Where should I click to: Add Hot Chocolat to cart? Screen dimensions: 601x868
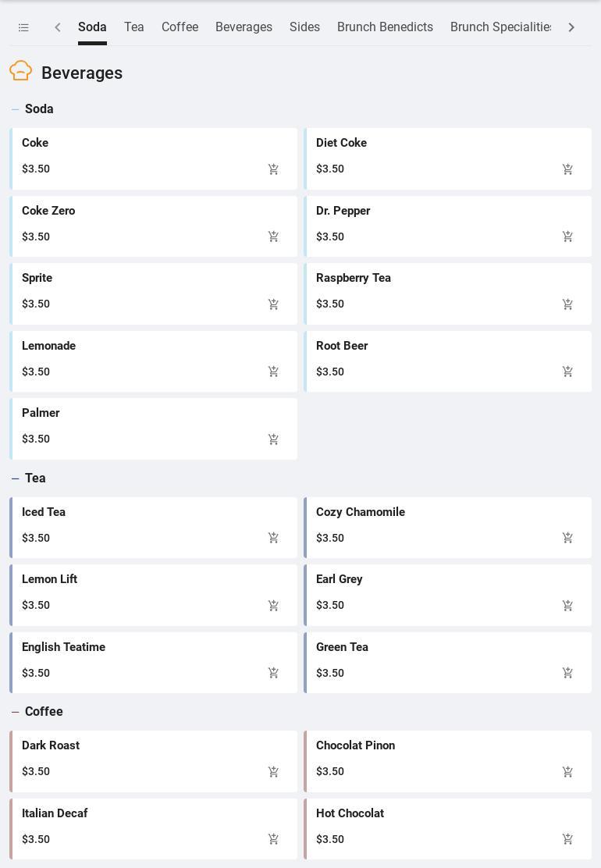[567, 839]
